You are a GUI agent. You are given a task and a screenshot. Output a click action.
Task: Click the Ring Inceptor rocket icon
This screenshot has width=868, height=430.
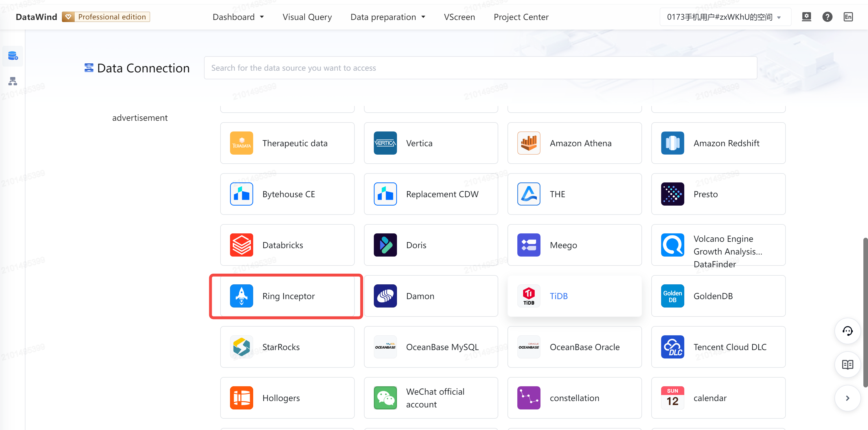tap(241, 296)
